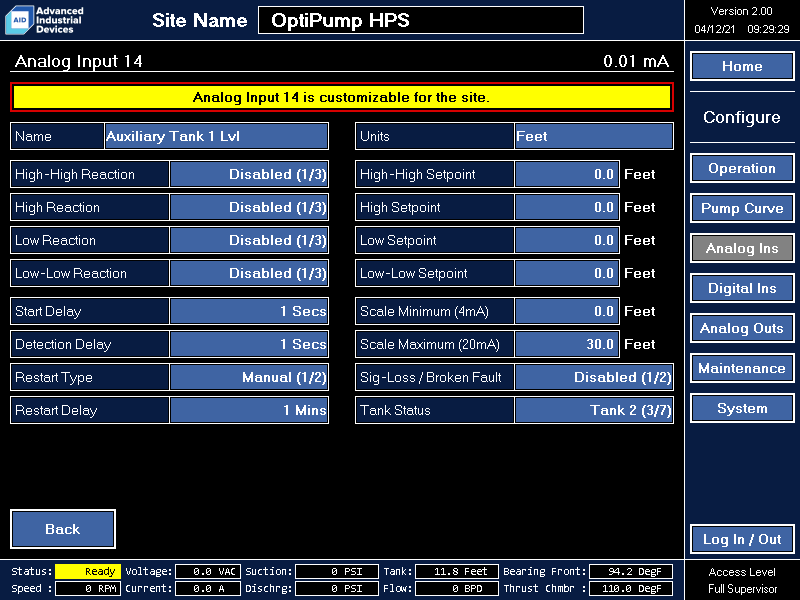
Task: Click the Thrust Chmbr 110.0 DegF readout
Action: tap(631, 588)
